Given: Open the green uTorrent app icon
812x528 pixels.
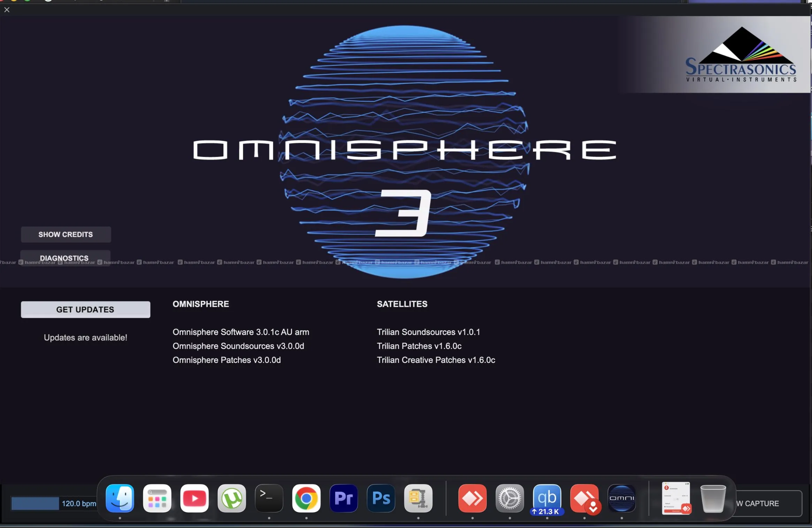Looking at the screenshot, I should pyautogui.click(x=232, y=498).
